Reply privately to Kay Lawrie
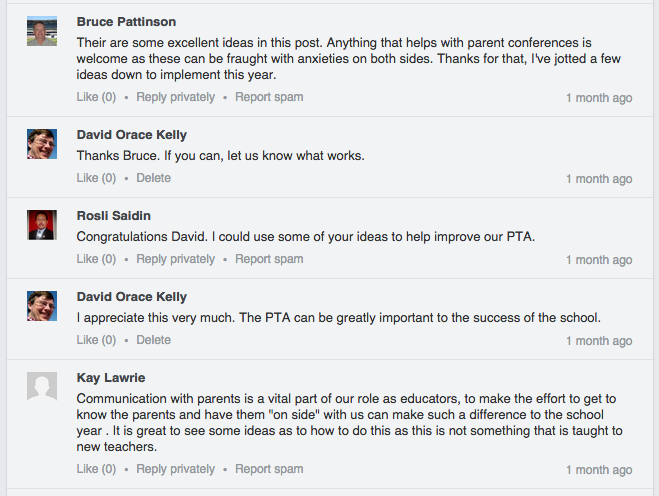This screenshot has height=496, width=659. point(175,469)
